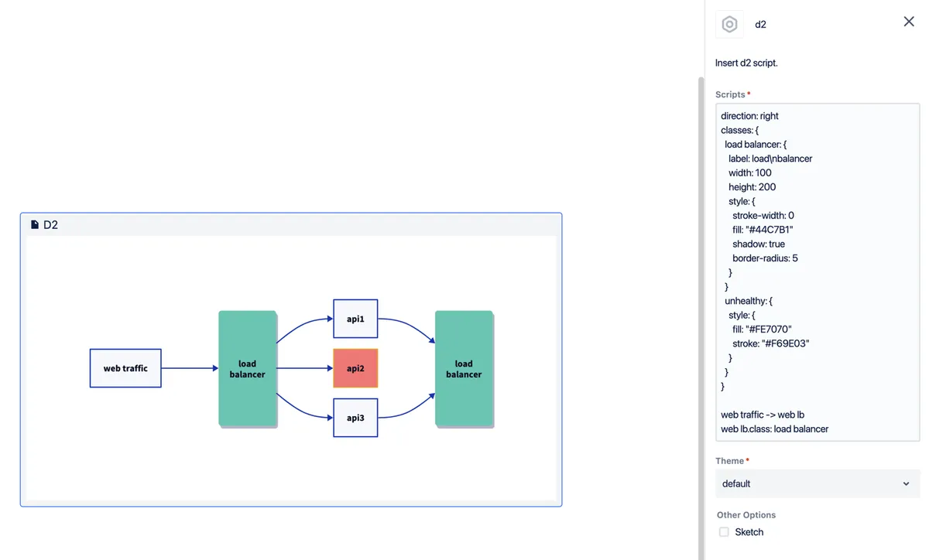Click inside the Scripts text area
Viewport: 929px width, 560px height.
[x=818, y=272]
